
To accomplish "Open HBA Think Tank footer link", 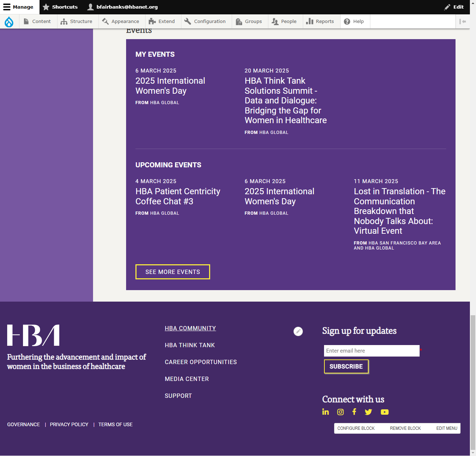I will click(190, 345).
